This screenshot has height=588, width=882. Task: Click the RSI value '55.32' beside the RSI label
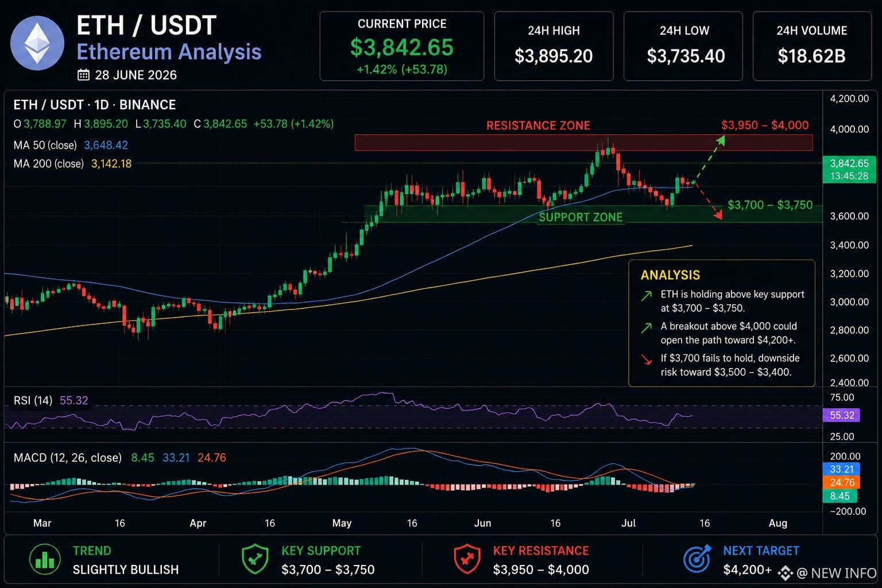pos(74,400)
